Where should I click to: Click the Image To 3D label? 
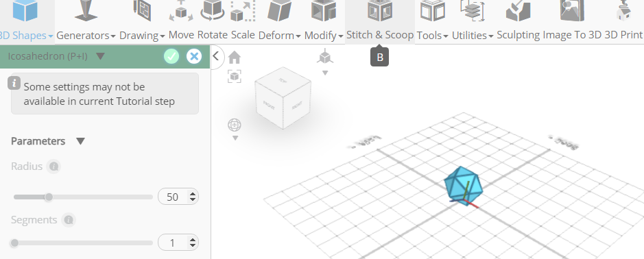tap(572, 36)
